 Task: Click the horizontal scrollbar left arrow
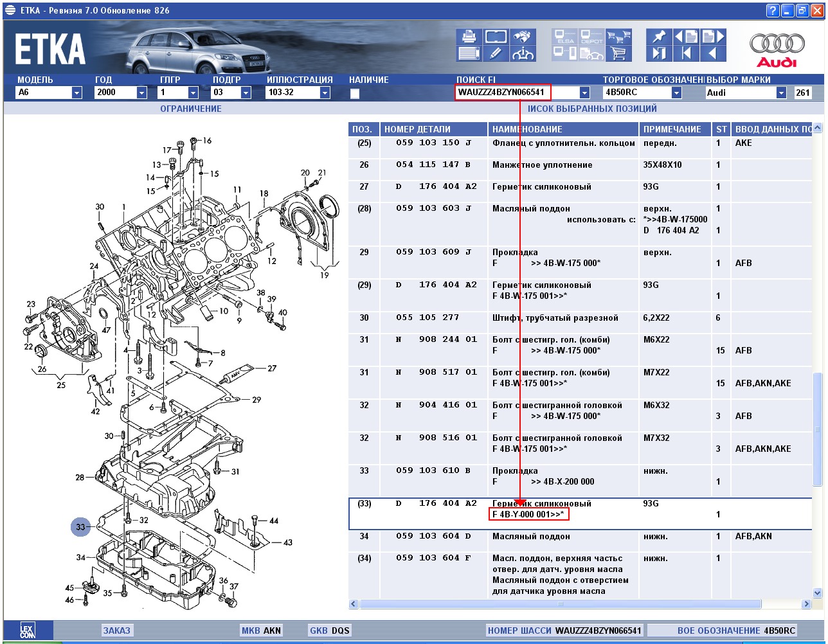coord(354,604)
